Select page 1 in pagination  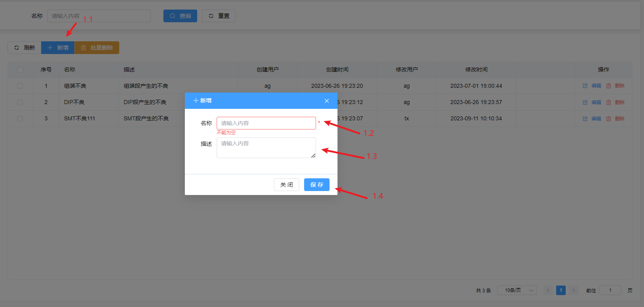pos(561,290)
